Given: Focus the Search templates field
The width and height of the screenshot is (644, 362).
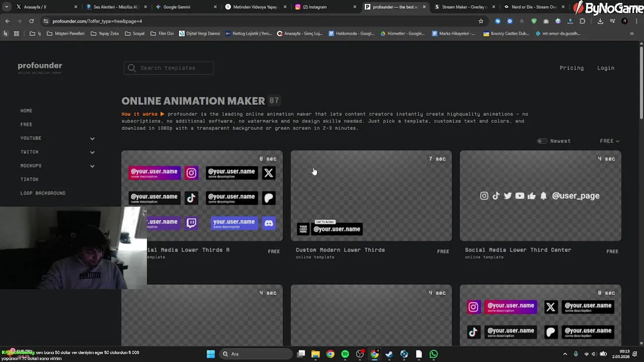Looking at the screenshot, I should [x=169, y=68].
